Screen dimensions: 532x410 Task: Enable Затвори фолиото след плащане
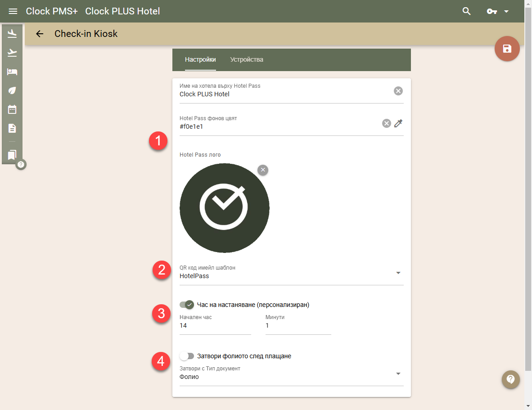[187, 356]
